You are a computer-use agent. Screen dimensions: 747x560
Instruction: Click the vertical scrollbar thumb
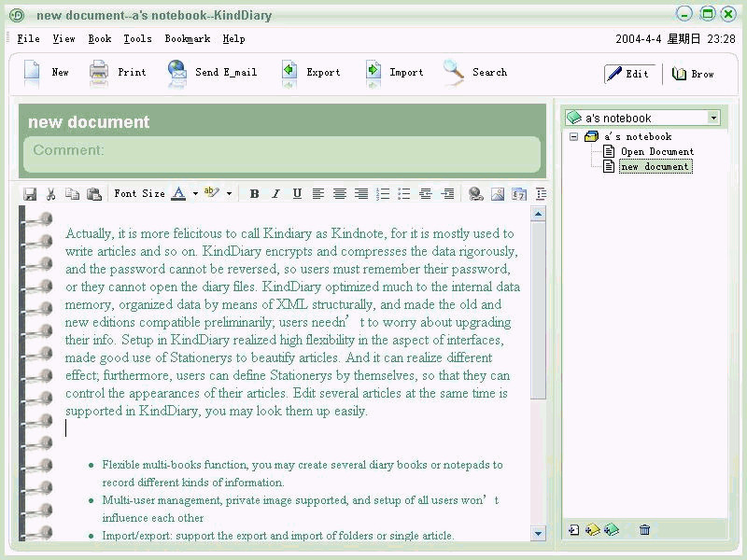coord(539,310)
